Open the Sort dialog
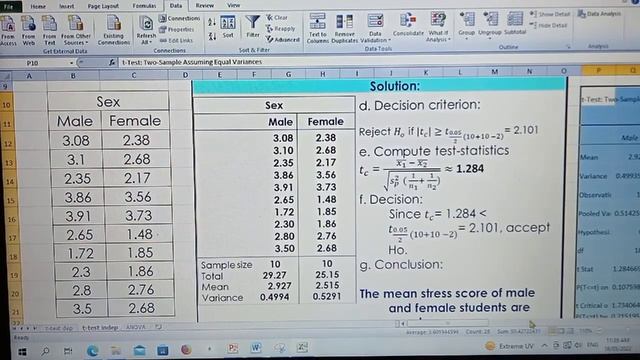Image resolution: width=640 pixels, height=360 pixels. (228, 27)
